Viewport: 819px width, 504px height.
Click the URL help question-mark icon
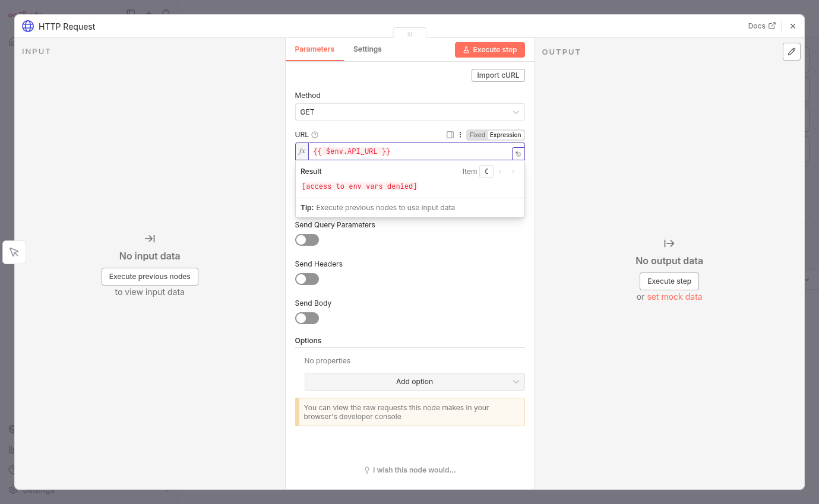[x=315, y=135]
